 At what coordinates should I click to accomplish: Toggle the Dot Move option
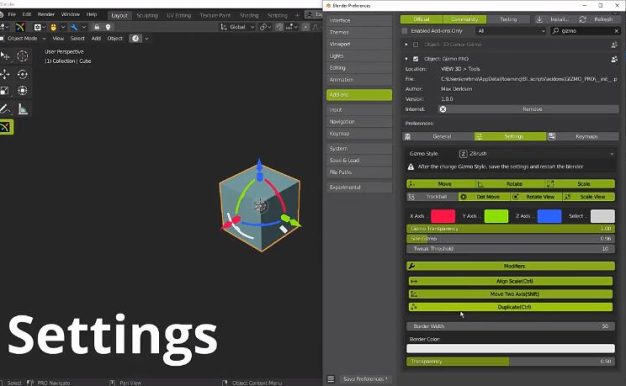[484, 197]
